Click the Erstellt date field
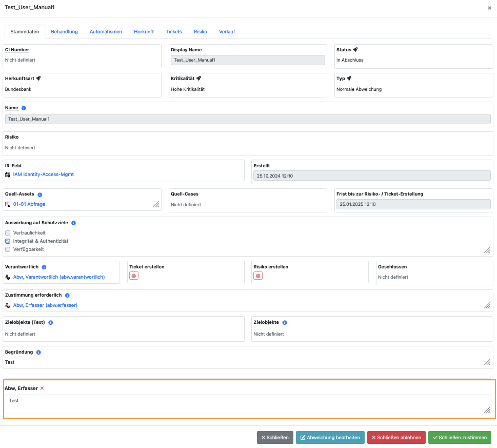 click(372, 176)
